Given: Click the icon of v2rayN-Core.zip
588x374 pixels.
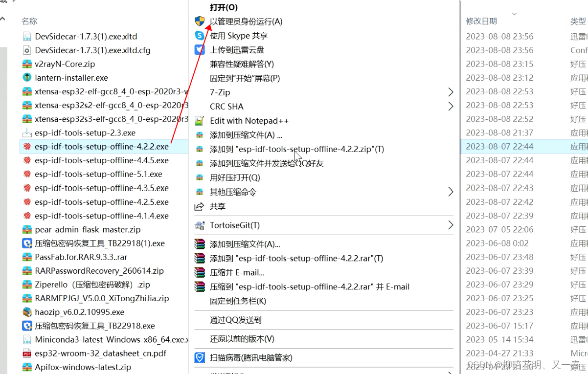Looking at the screenshot, I should (x=27, y=64).
